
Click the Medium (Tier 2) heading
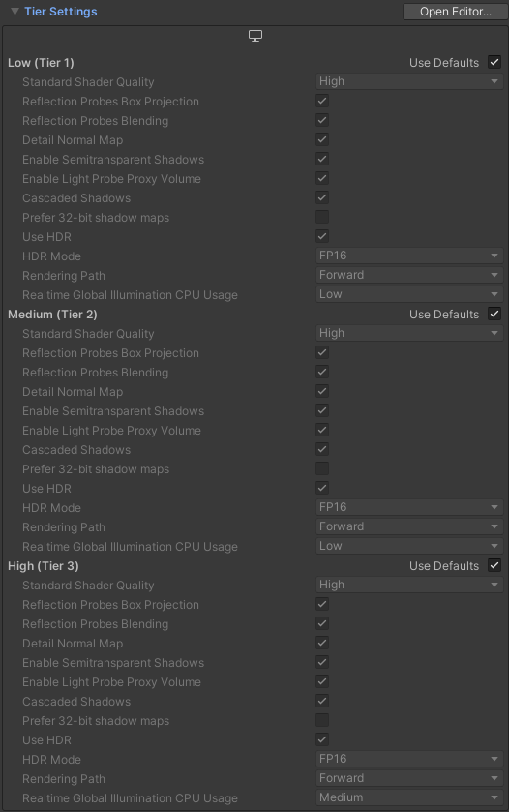click(52, 315)
